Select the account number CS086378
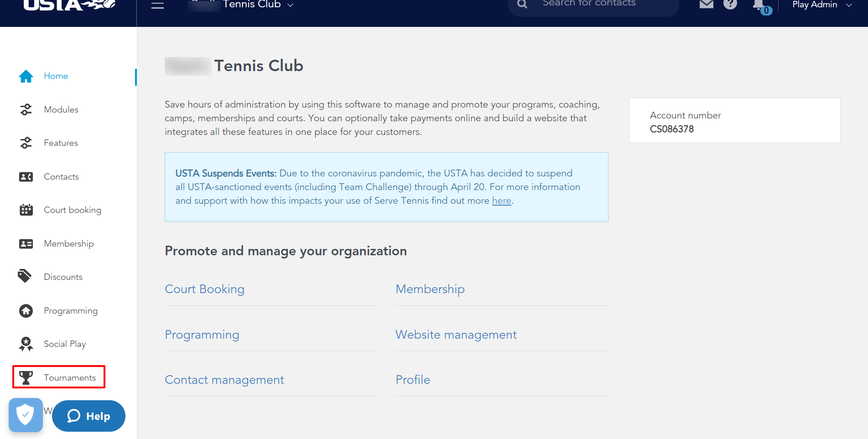Viewport: 868px width, 439px height. (672, 129)
